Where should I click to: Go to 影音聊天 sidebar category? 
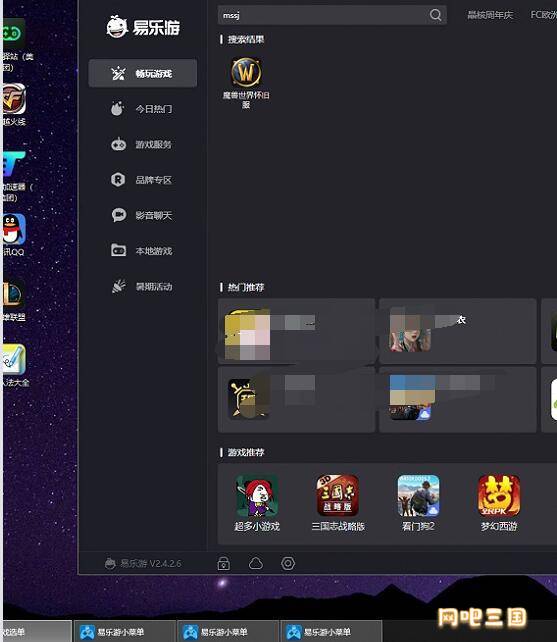tap(143, 215)
